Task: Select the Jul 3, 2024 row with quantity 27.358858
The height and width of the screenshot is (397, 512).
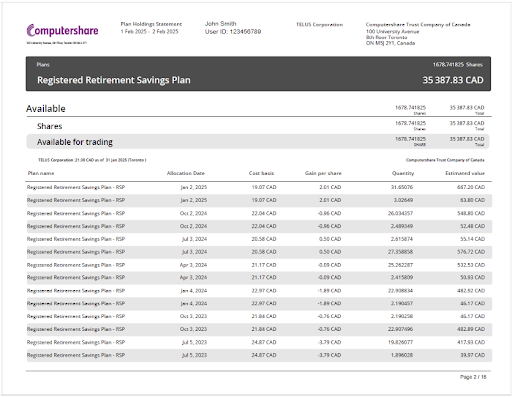Action: (x=258, y=252)
